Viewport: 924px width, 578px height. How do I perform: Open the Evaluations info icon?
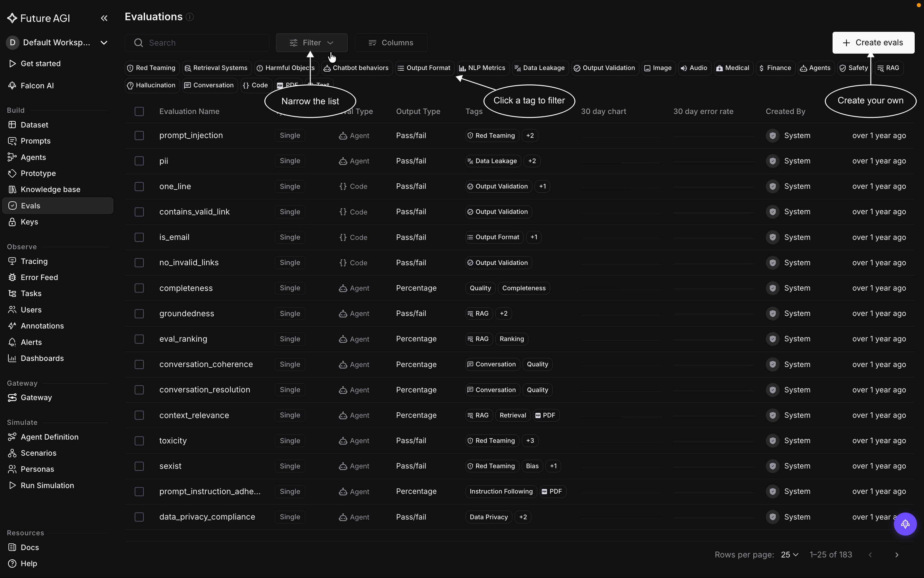(190, 17)
